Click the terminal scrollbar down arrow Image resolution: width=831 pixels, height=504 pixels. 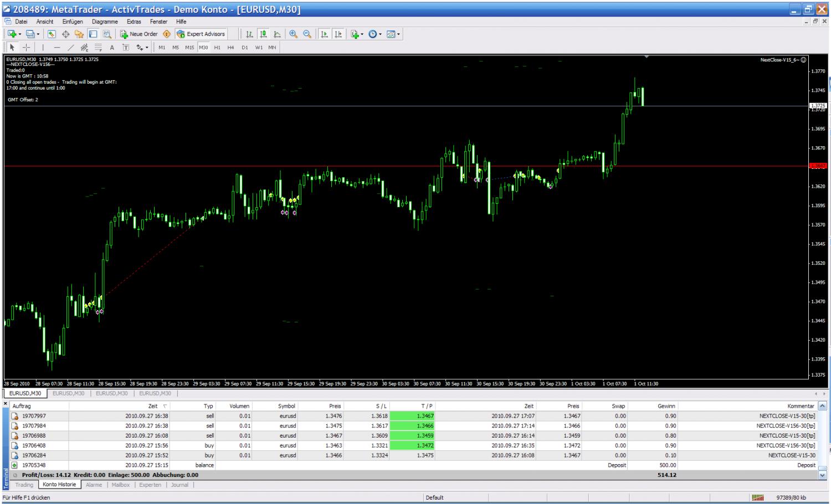tap(822, 475)
